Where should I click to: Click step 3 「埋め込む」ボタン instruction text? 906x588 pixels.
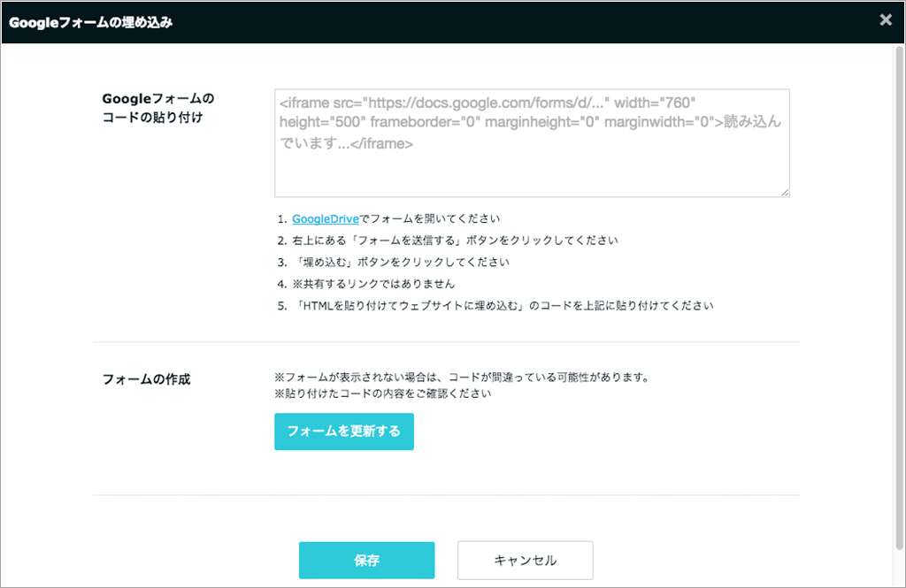click(401, 263)
